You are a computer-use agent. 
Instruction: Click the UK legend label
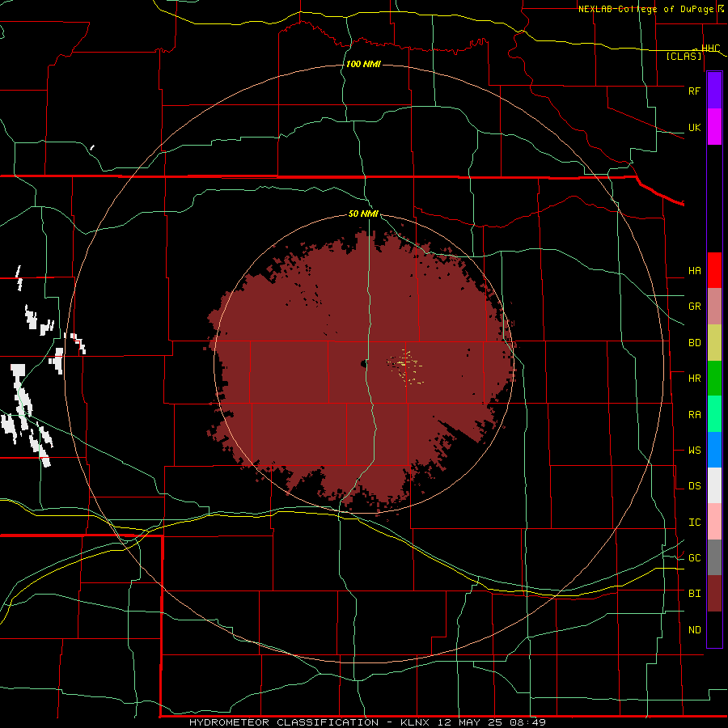(694, 128)
